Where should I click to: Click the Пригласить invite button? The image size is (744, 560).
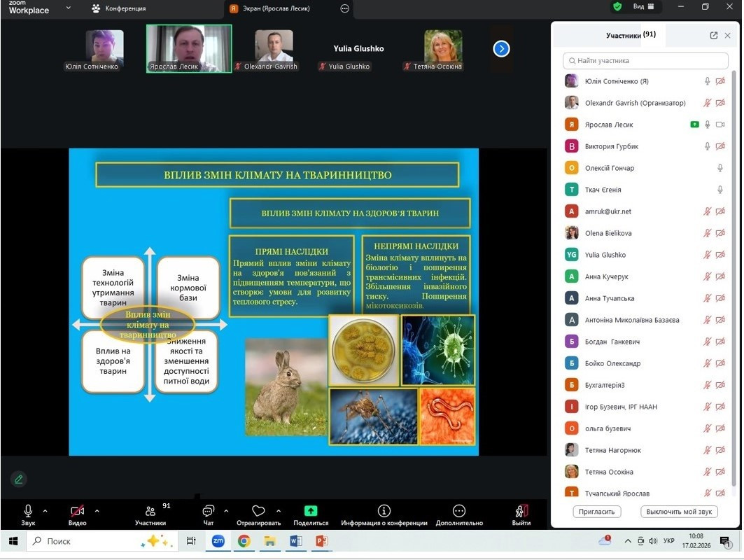(x=596, y=512)
